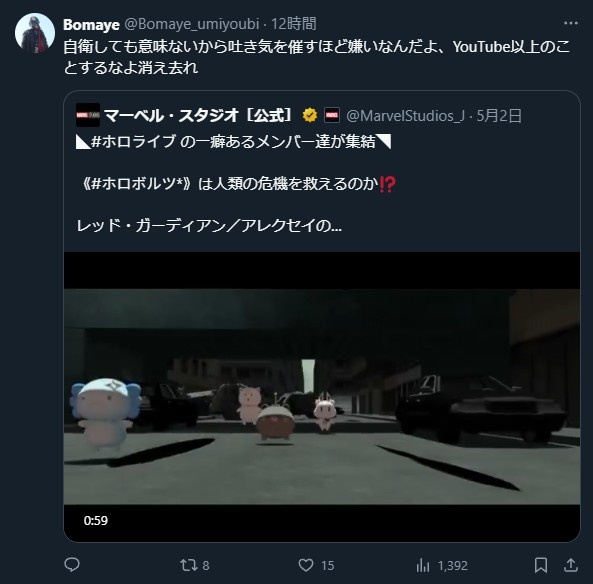Open @Bomaye_umiyoubi handle link

click(x=192, y=24)
